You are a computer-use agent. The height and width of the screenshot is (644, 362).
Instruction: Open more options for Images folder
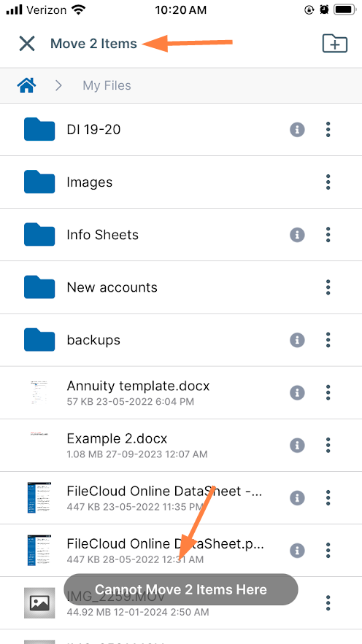click(328, 182)
